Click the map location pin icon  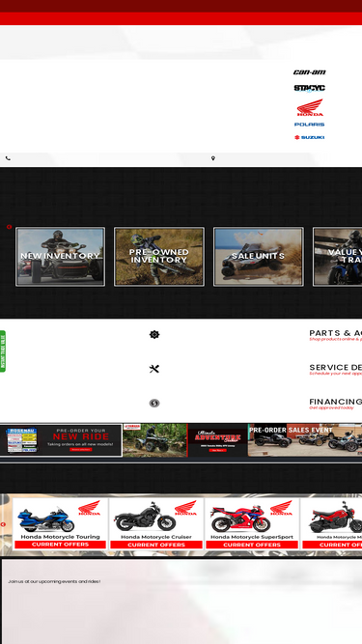point(213,158)
